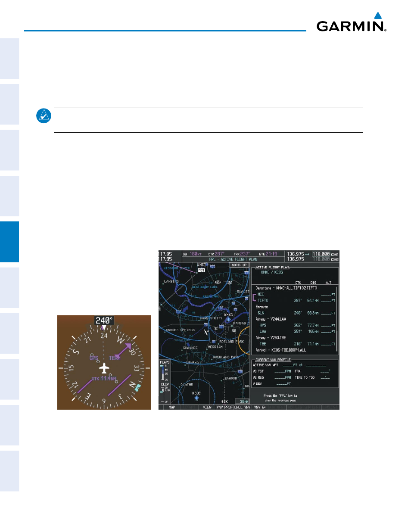Click the ETE 21:19 field
411x532 pixels.
268,254
